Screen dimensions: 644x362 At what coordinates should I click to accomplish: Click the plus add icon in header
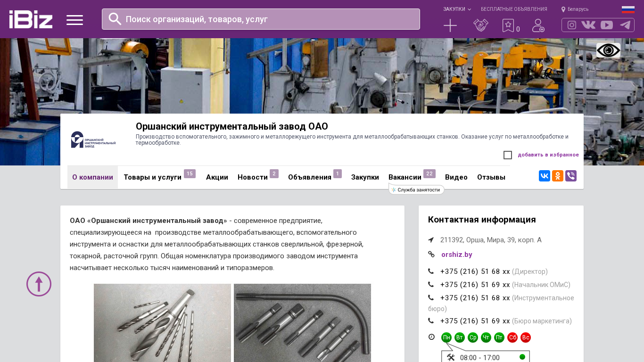[450, 25]
